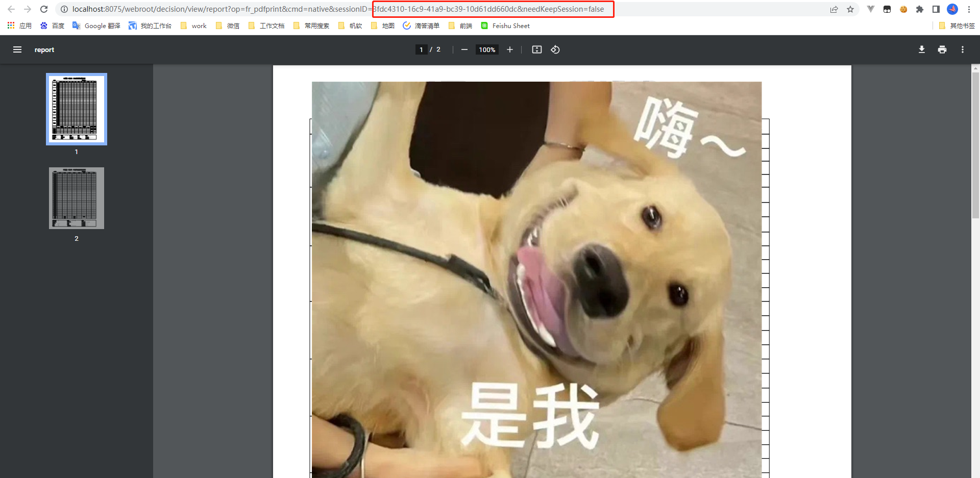
Task: Open the PDF viewer more actions menu
Action: point(962,49)
